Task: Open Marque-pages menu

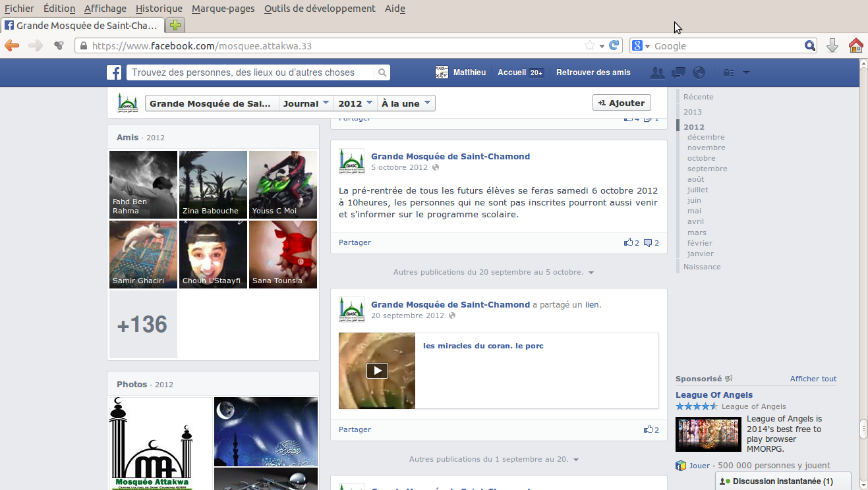Action: click(x=223, y=9)
